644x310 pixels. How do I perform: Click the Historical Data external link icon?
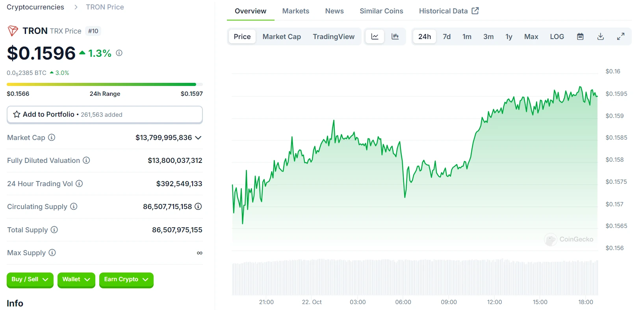pos(475,11)
